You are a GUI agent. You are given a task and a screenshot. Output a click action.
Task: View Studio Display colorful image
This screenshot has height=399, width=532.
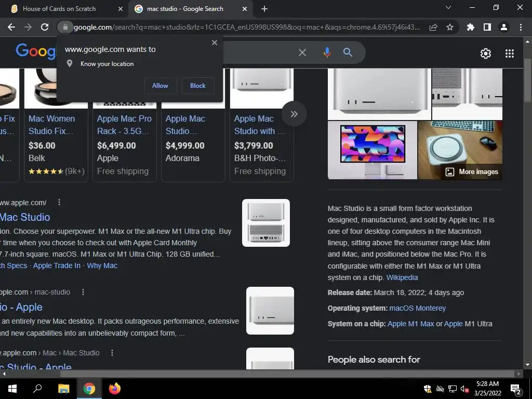(372, 150)
